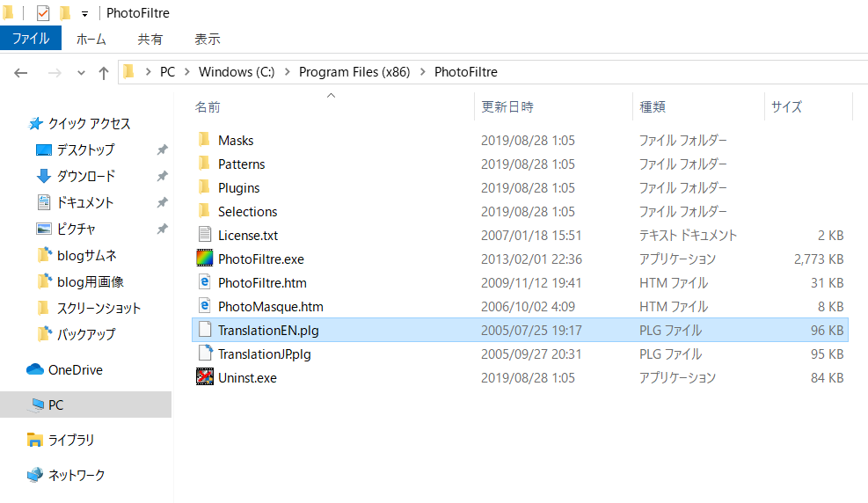
Task: Open ダウンロード in quick access
Action: tap(86, 177)
